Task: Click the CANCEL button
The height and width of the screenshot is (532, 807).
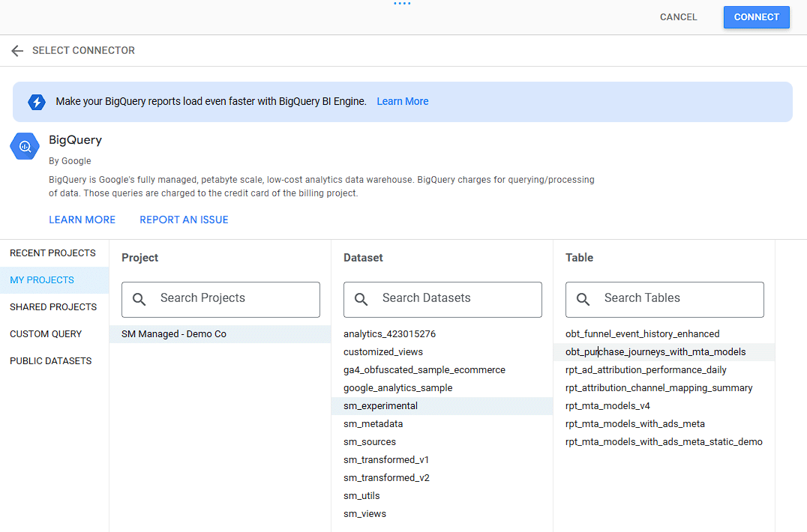Action: [678, 17]
